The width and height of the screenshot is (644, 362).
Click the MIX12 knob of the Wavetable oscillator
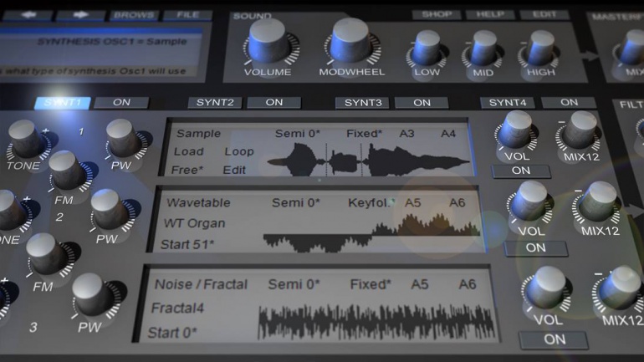tap(598, 203)
